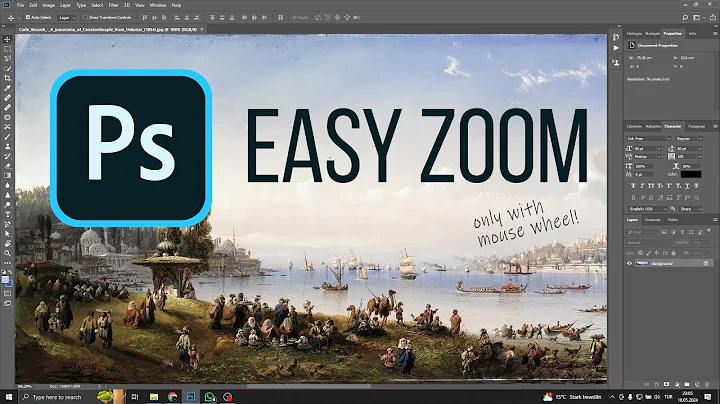Switch to the Channels tab
Screen dimensions: 720x404
(x=652, y=220)
